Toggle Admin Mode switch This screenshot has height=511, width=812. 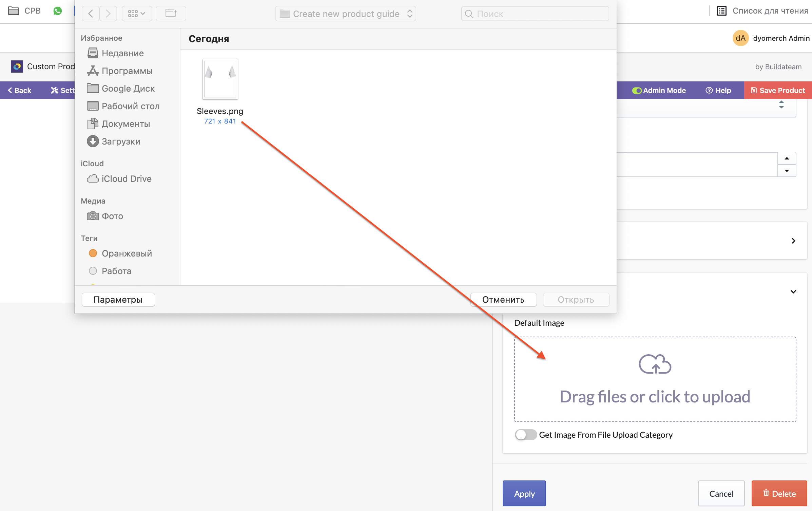pyautogui.click(x=637, y=91)
